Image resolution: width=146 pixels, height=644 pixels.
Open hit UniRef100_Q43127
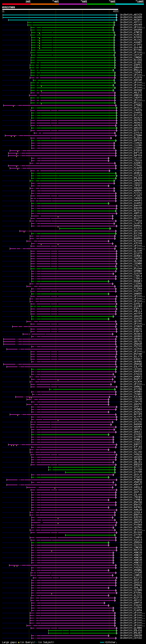(131, 108)
